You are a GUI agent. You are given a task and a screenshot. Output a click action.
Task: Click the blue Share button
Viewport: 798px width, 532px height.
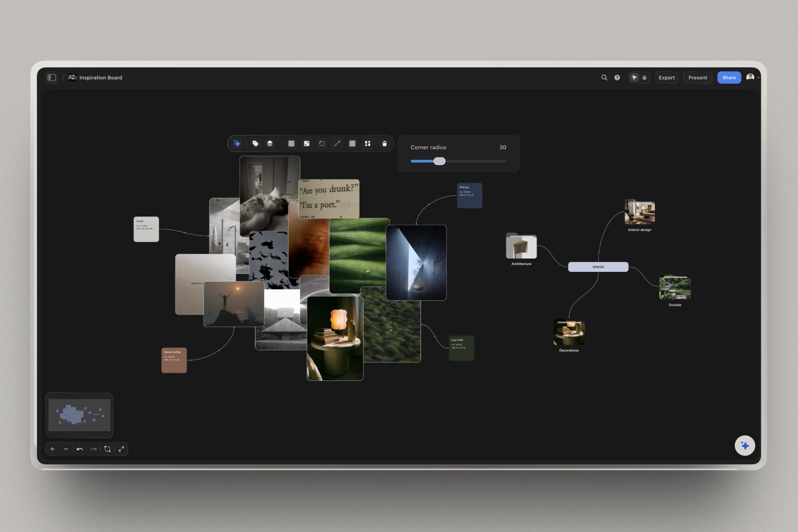tap(729, 77)
